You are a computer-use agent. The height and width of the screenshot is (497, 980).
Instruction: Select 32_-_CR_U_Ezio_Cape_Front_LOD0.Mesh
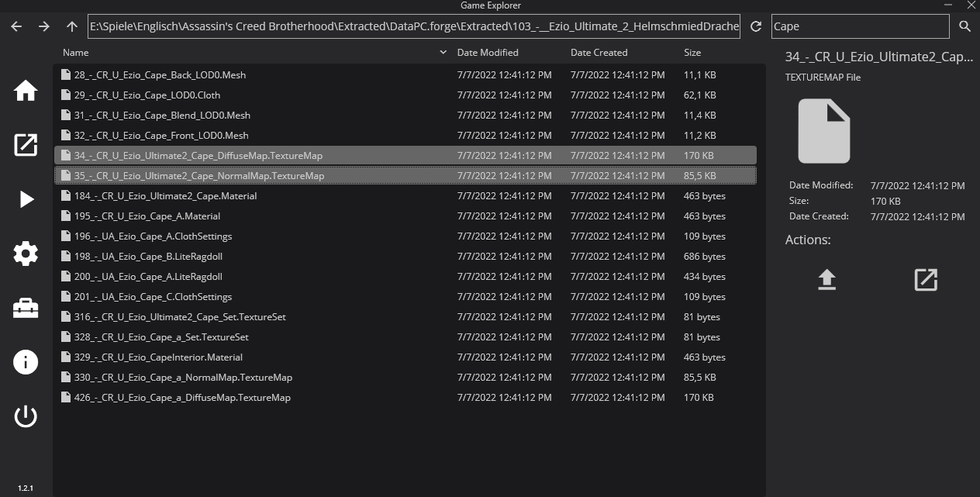pos(405,136)
